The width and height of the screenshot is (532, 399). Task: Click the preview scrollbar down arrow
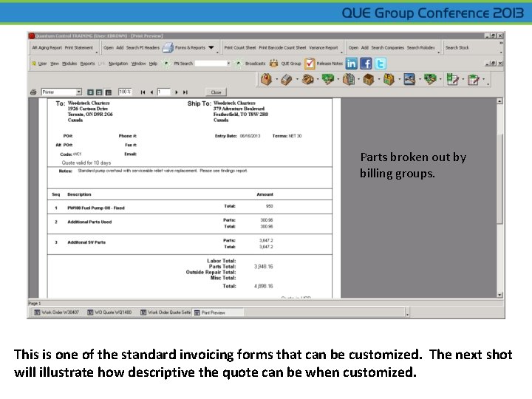499,295
